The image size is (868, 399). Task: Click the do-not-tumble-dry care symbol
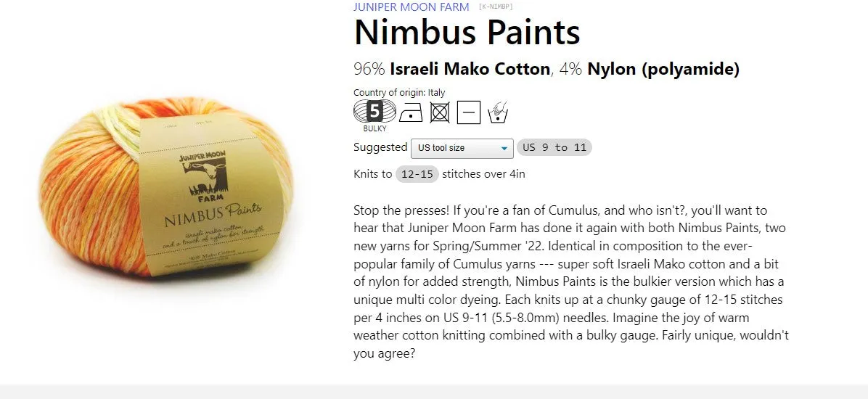tap(440, 112)
